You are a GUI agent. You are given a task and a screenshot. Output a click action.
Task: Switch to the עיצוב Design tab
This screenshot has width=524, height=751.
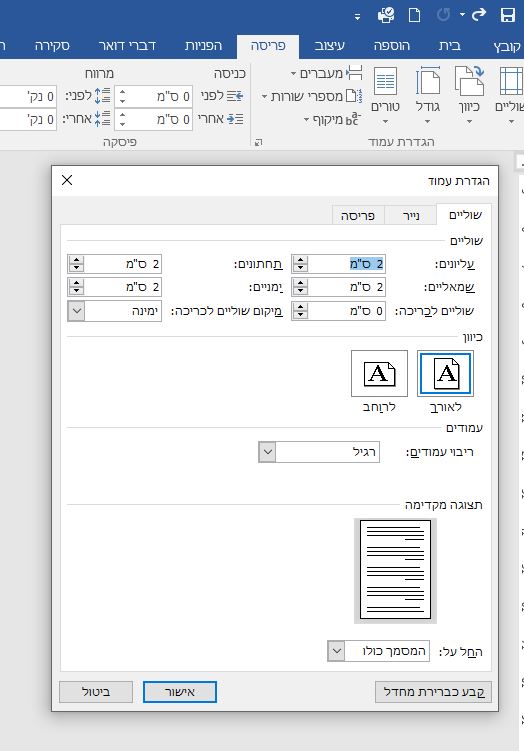pos(329,46)
